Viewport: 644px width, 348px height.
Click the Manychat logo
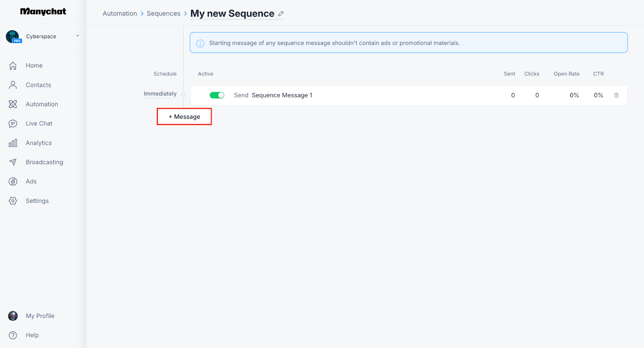coord(43,12)
